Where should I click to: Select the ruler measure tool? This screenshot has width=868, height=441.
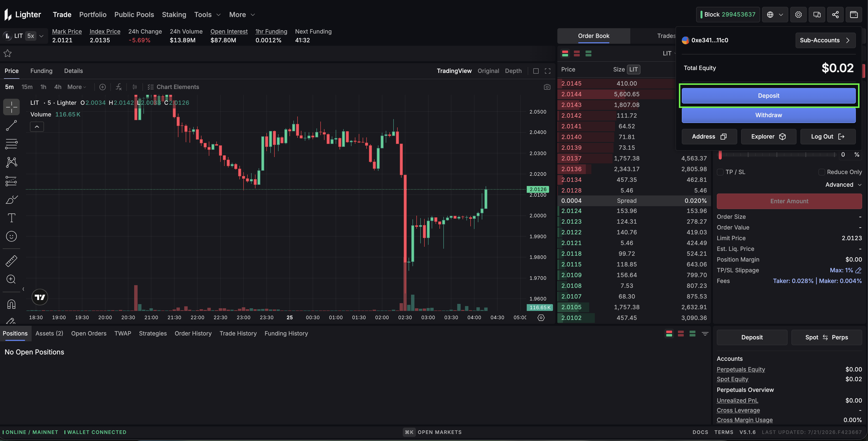(11, 261)
